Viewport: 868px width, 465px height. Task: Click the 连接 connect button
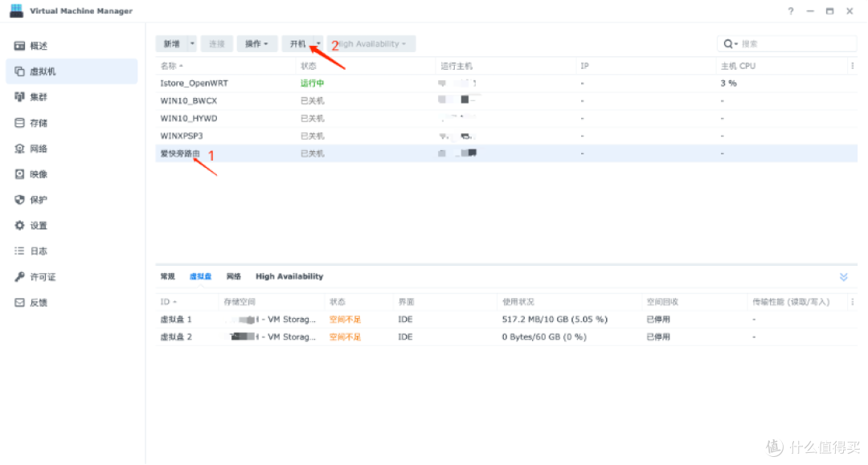pos(216,43)
